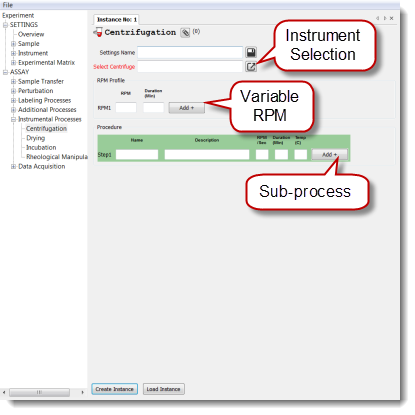The height and width of the screenshot is (415, 415).
Task: Close the Instance No: 1 panel
Action: click(392, 18)
